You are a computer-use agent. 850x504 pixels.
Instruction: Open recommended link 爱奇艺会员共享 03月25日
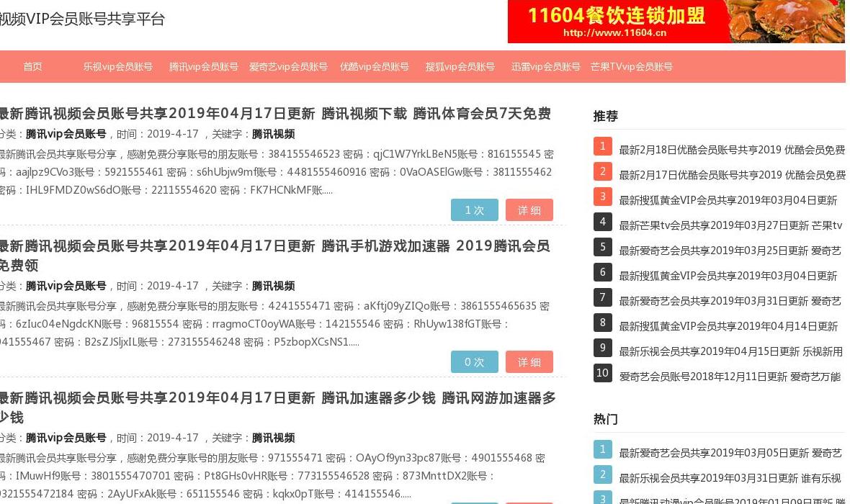[x=730, y=251]
